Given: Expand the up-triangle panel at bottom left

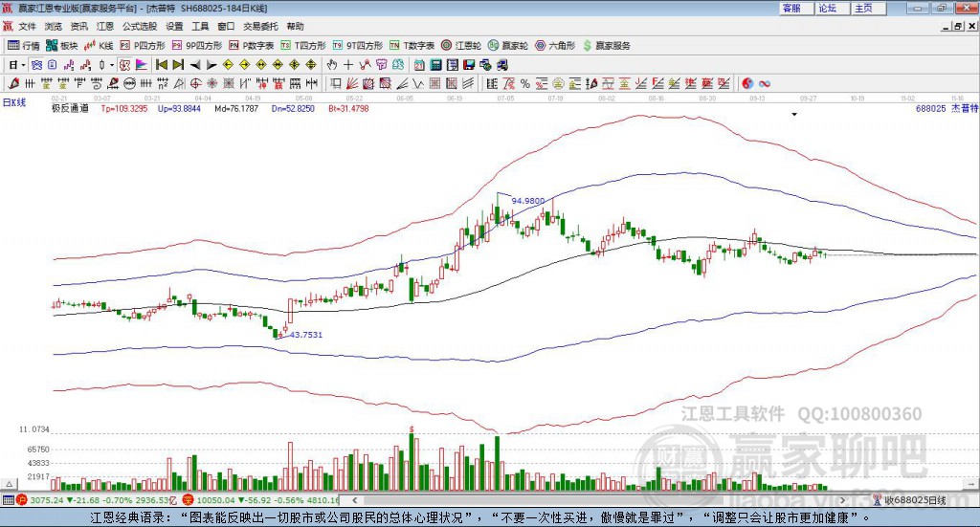Looking at the screenshot, I should [x=10, y=485].
